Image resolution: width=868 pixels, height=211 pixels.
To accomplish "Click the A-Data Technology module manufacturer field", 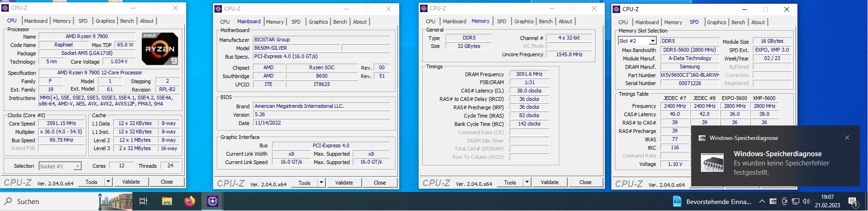I will pos(690,59).
